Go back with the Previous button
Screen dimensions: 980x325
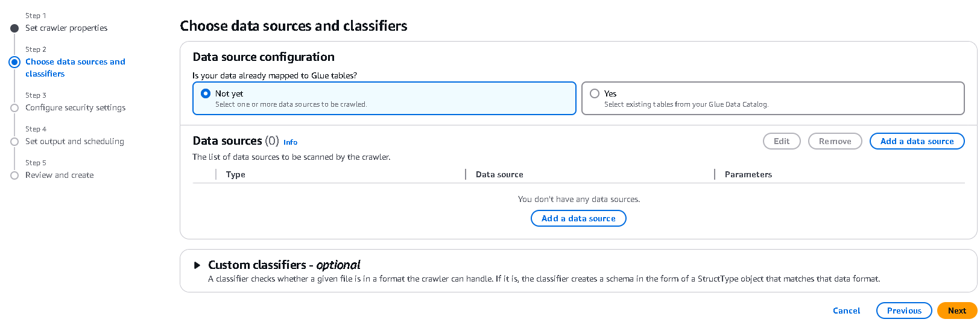904,311
